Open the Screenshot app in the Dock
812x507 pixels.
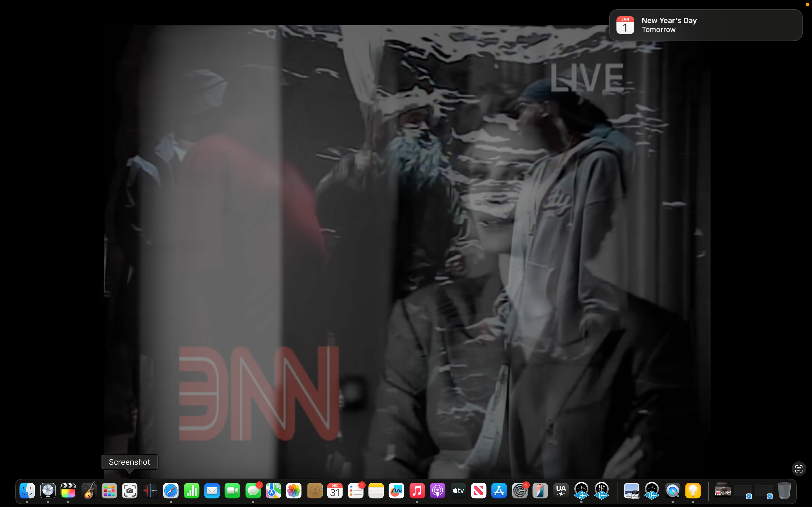(x=129, y=491)
